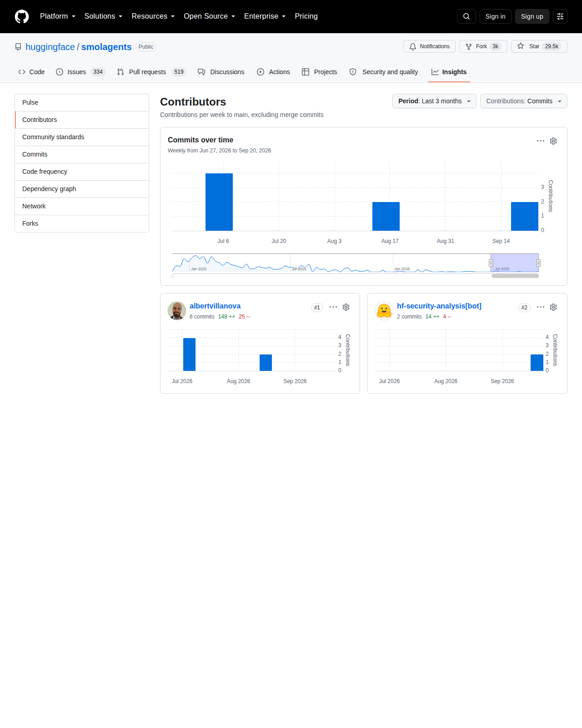
Task: Open Dependency graph in sidebar
Action: point(82,189)
